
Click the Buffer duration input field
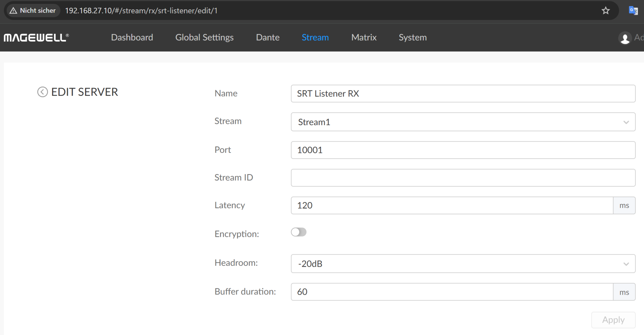(x=452, y=292)
